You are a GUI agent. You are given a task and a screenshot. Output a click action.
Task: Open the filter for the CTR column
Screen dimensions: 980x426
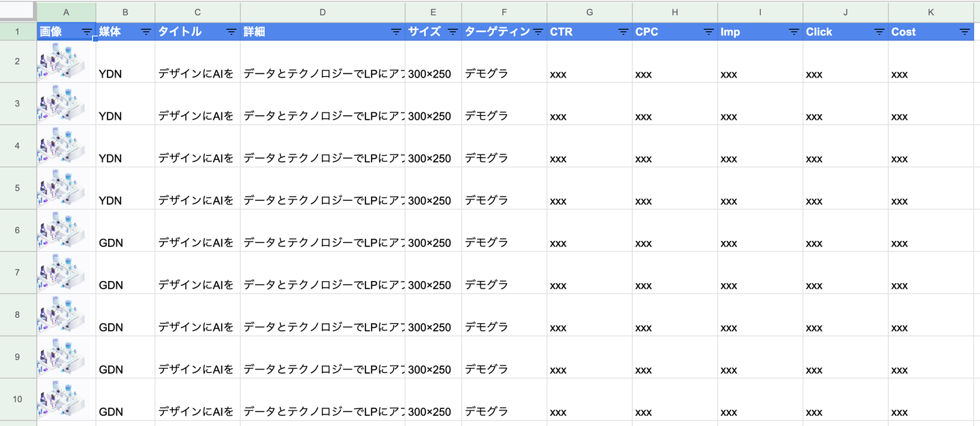click(x=623, y=32)
